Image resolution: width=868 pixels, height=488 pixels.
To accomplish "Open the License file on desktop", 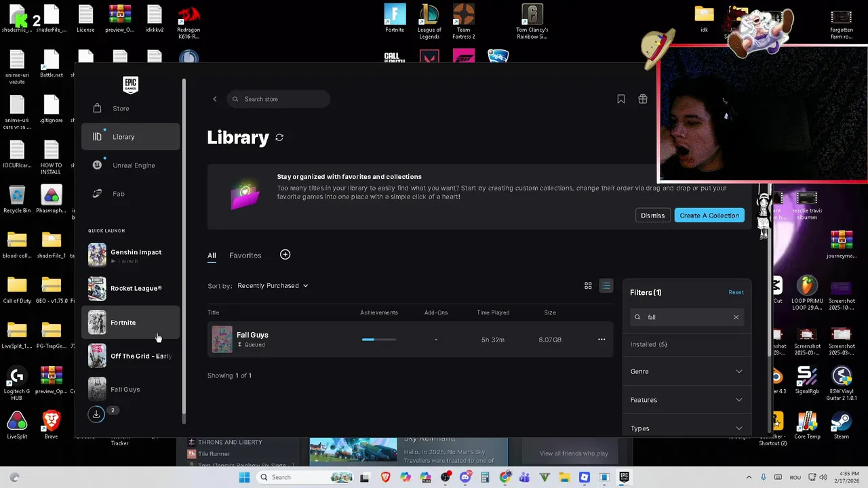I will pos(85,19).
